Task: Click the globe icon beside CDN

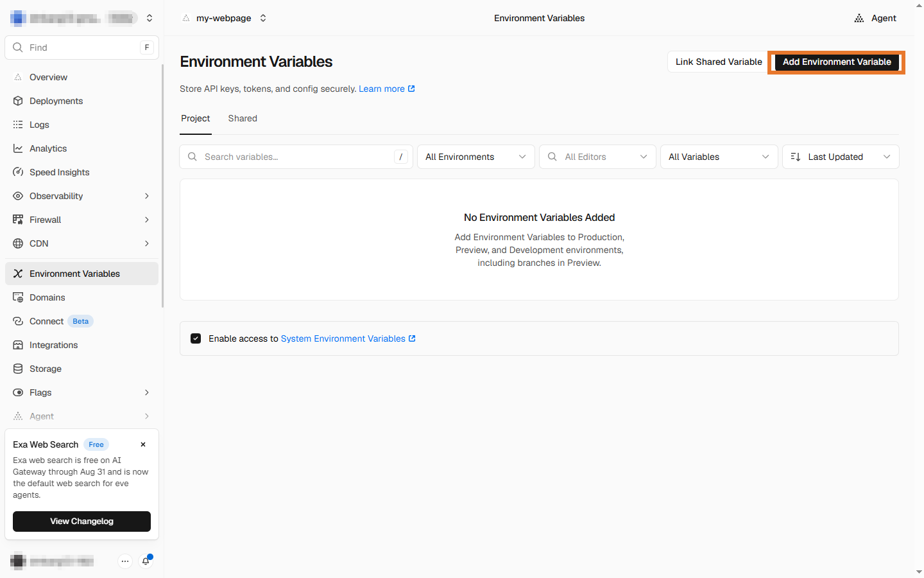Action: [18, 243]
